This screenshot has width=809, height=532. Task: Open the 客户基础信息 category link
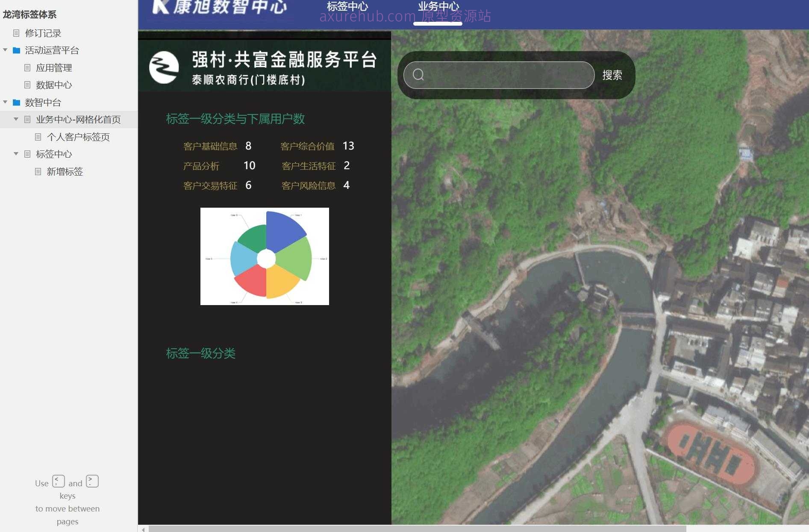click(x=210, y=146)
